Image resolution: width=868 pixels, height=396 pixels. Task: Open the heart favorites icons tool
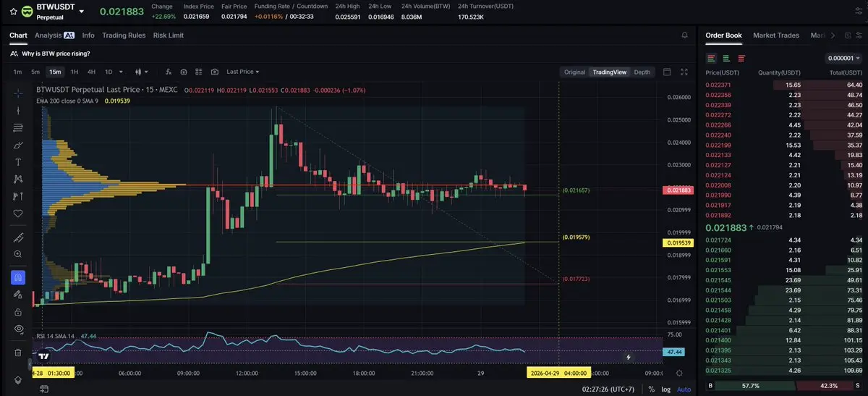click(x=18, y=214)
